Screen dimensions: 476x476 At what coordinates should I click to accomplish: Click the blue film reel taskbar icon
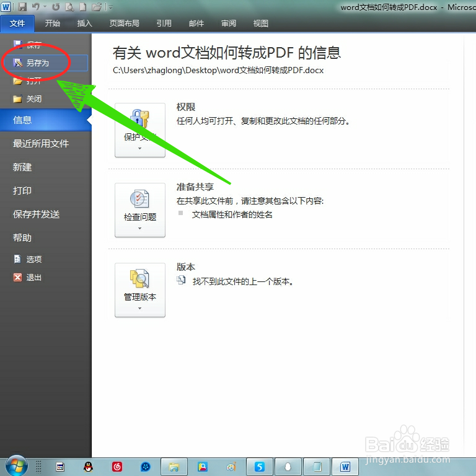[x=146, y=467]
